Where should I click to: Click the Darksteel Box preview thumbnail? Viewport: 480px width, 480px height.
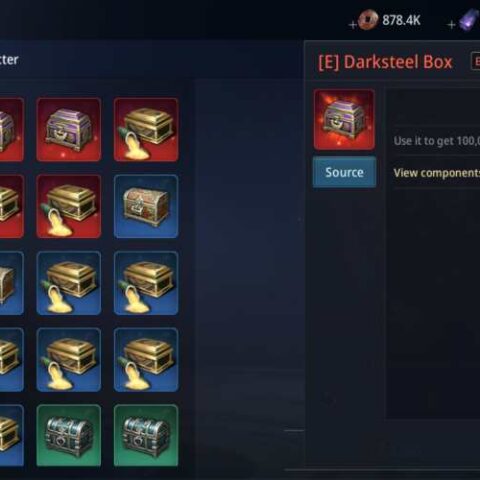[344, 119]
